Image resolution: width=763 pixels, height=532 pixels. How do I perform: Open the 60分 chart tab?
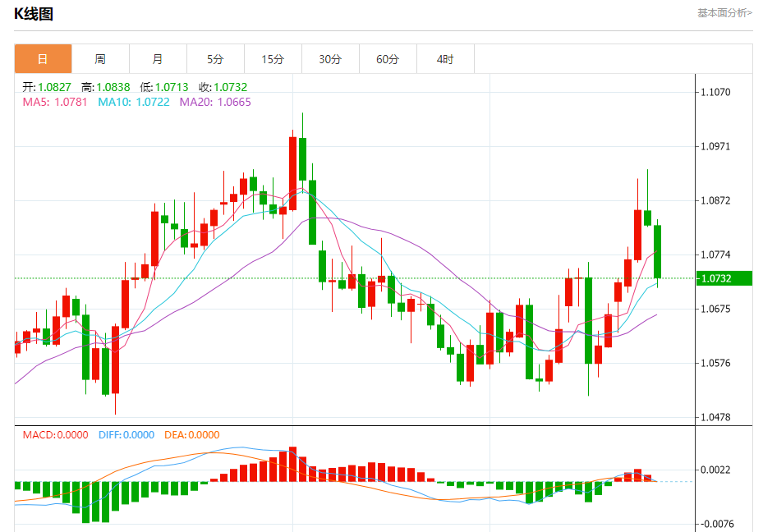pyautogui.click(x=388, y=59)
